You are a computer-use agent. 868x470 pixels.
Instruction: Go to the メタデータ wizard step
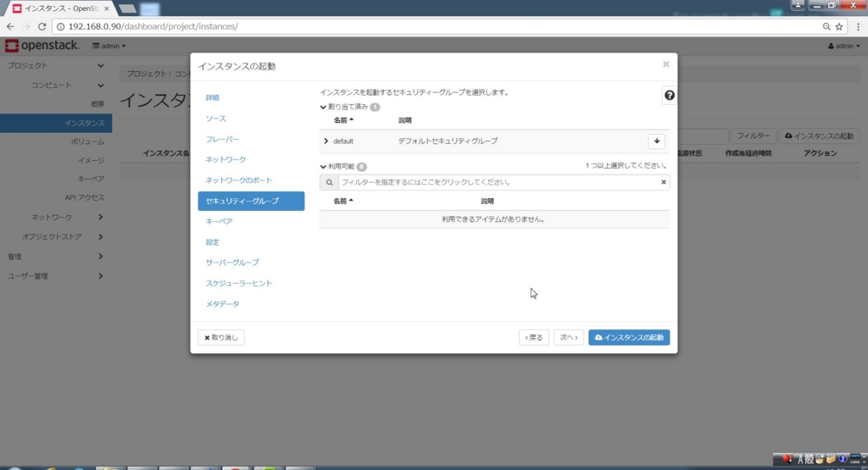coord(223,304)
